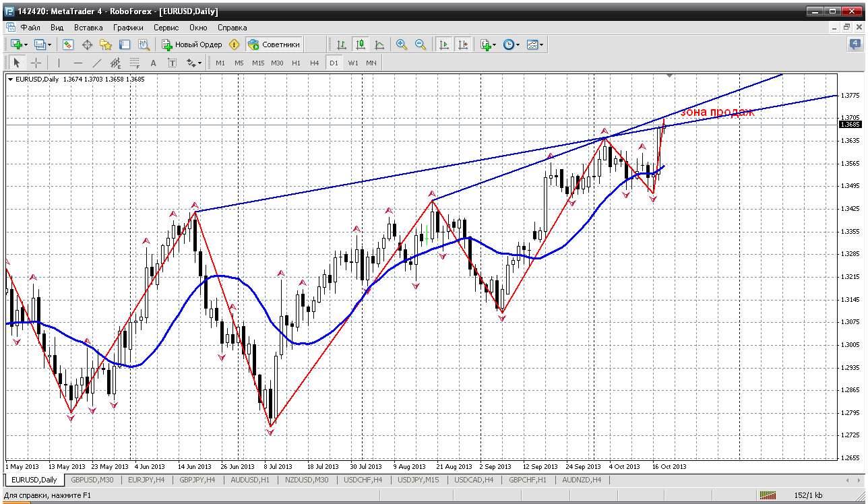The height and width of the screenshot is (504, 868).
Task: Click the MetaTrader chart icon beside Файл
Action: click(10, 28)
